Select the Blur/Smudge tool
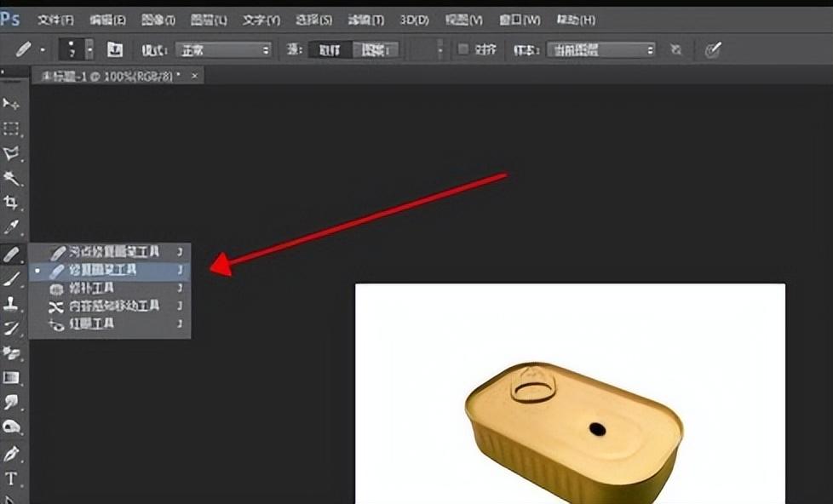The width and height of the screenshot is (833, 504). click(11, 402)
